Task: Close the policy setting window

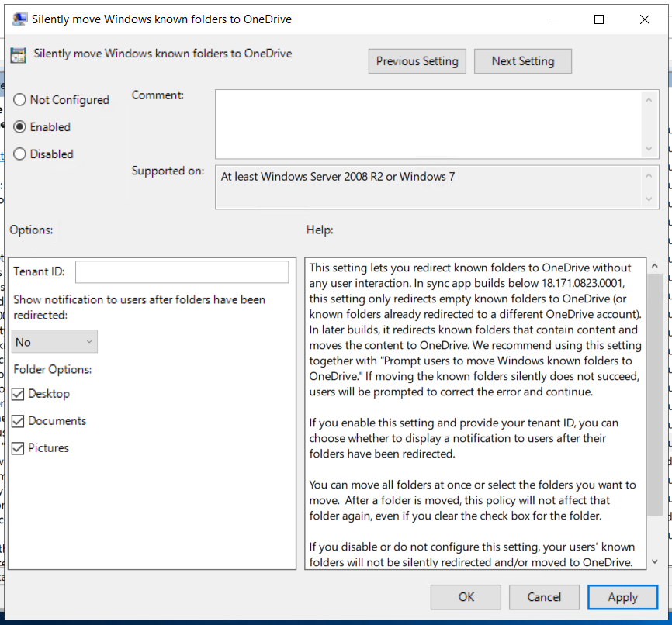Action: 645,19
